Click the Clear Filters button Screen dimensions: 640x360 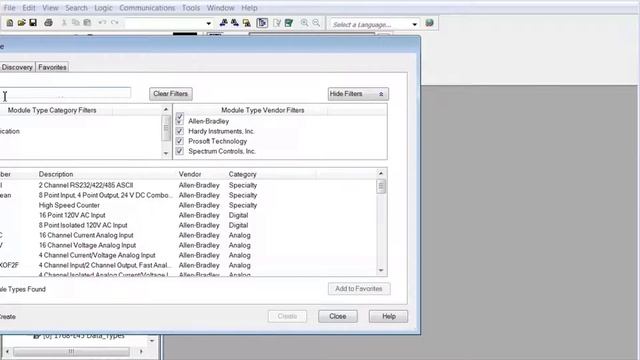[171, 94]
